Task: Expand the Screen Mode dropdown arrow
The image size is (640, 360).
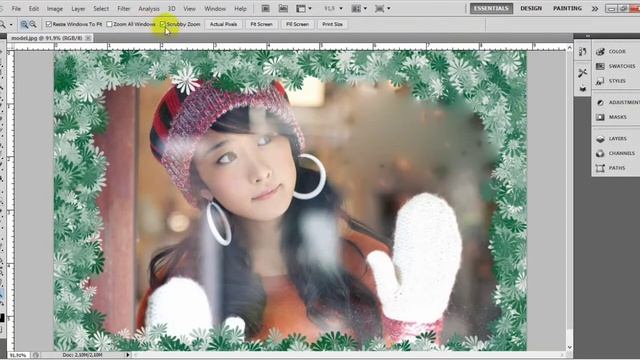Action: pyautogui.click(x=388, y=8)
